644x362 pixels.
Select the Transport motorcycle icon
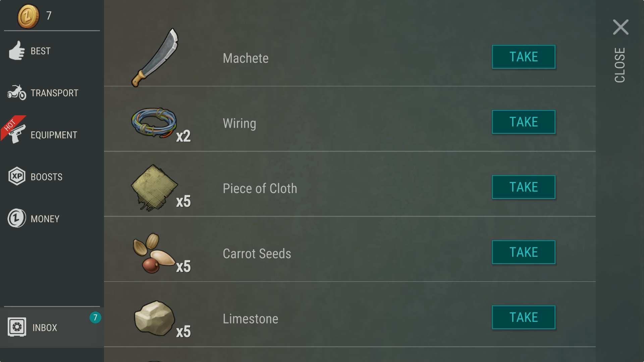(17, 93)
